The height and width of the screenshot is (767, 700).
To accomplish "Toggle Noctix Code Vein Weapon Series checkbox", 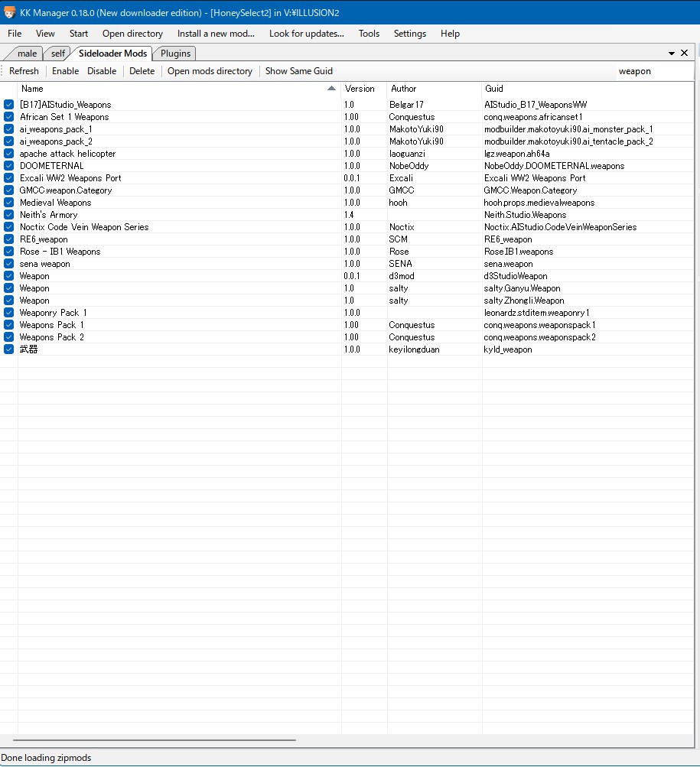I will point(9,227).
